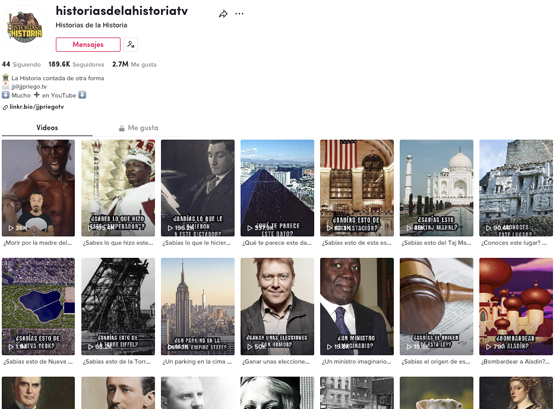Open the station with flag video thumbnail

[x=357, y=188]
